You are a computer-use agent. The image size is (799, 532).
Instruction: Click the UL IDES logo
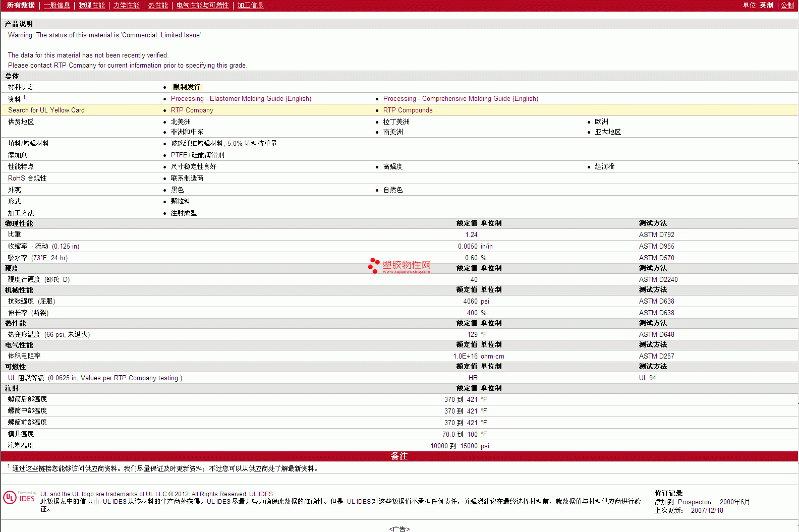20,498
